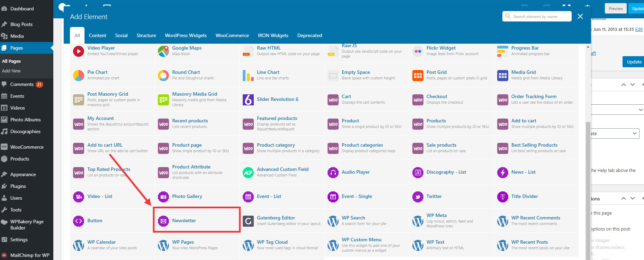The height and width of the screenshot is (260, 644).
Task: Click the Event - List calendar icon
Action: pyautogui.click(x=248, y=197)
